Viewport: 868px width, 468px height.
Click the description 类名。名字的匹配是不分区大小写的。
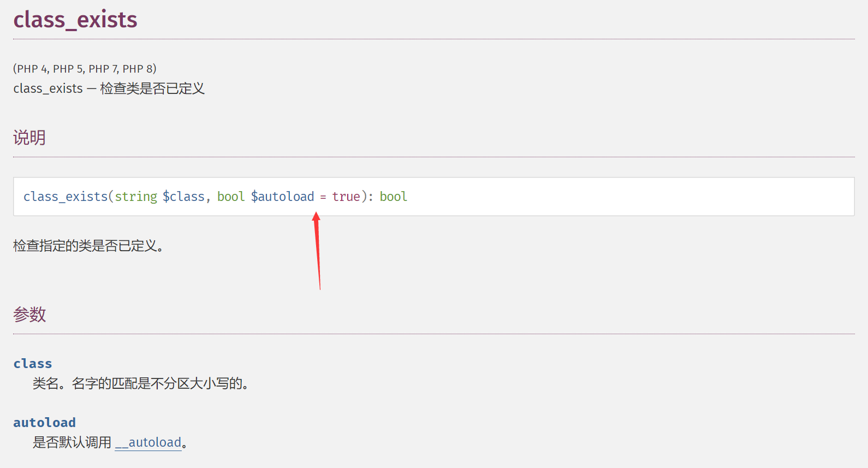point(141,383)
